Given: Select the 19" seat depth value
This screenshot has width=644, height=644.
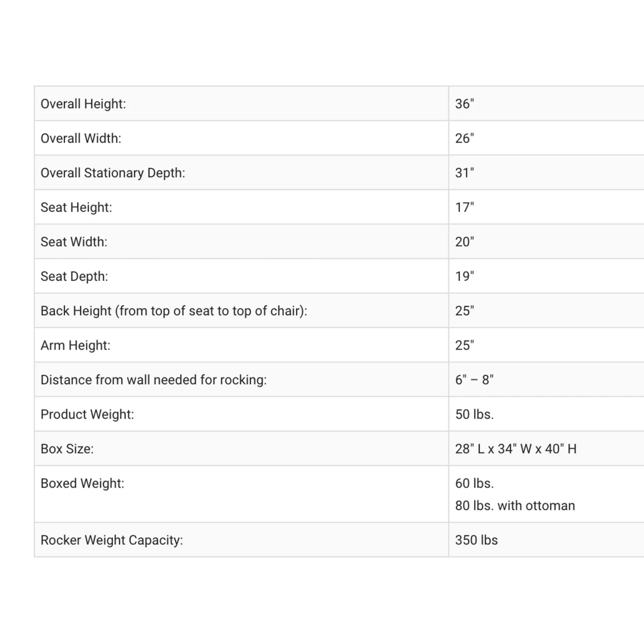Looking at the screenshot, I should 464,276.
